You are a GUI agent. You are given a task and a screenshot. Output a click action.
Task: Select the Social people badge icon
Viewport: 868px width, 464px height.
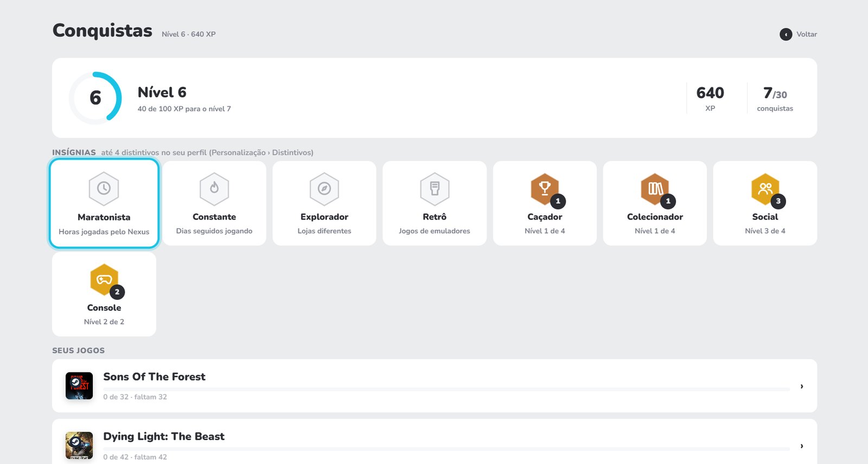pyautogui.click(x=765, y=189)
